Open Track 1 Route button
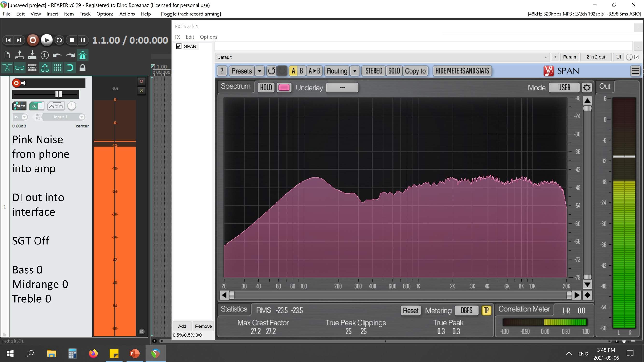The image size is (644, 362). coord(19,106)
